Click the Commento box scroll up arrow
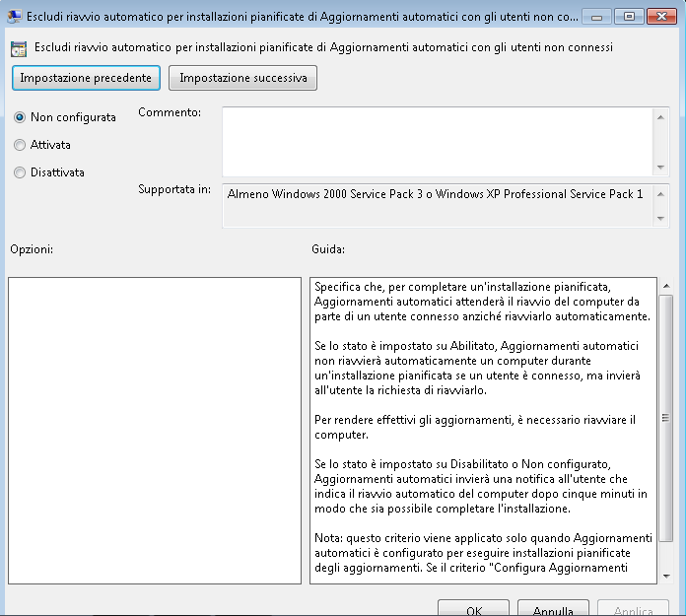686x616 pixels. click(660, 117)
